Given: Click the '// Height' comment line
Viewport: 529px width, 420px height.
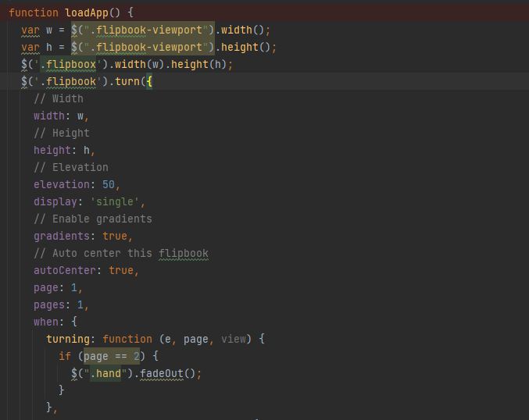Looking at the screenshot, I should 61,133.
